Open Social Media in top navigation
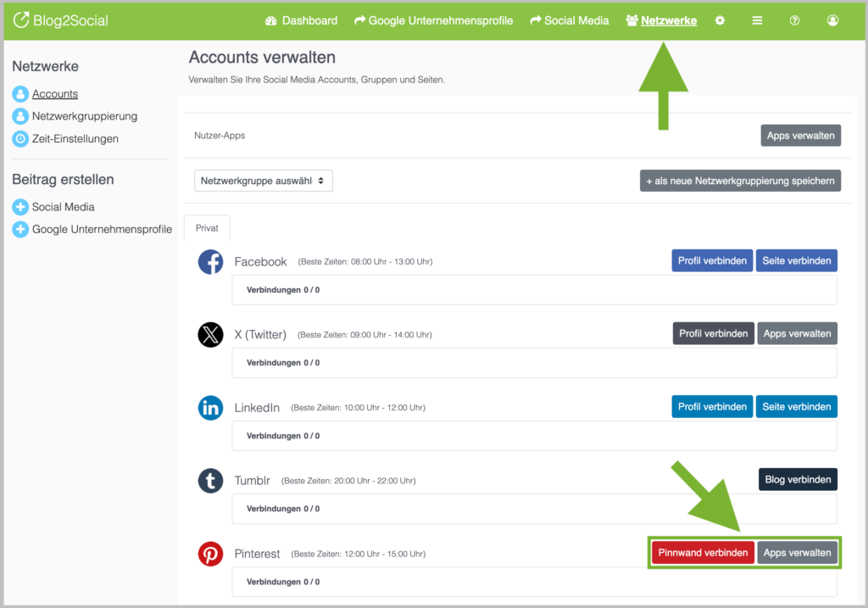The image size is (868, 608). (x=569, y=20)
